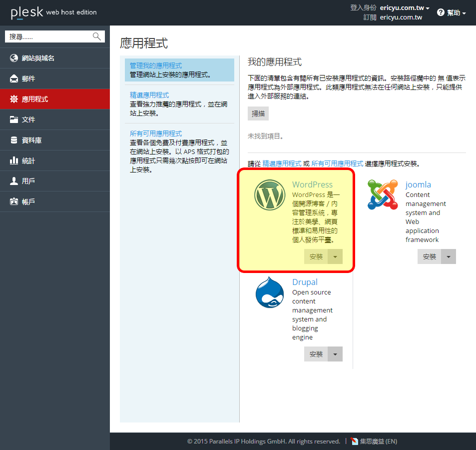Viewport: 476px width, 450px height.
Task: Click the 掃描 scan button
Action: 258,113
